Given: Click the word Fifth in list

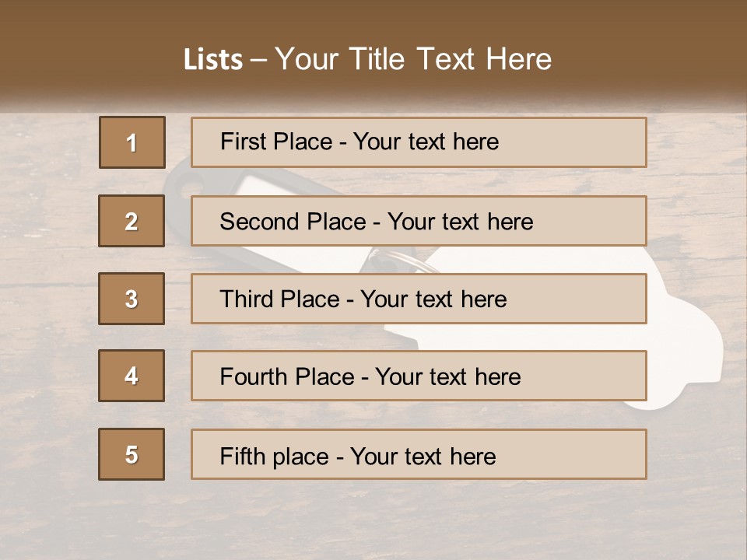Looking at the screenshot, I should click(243, 456).
